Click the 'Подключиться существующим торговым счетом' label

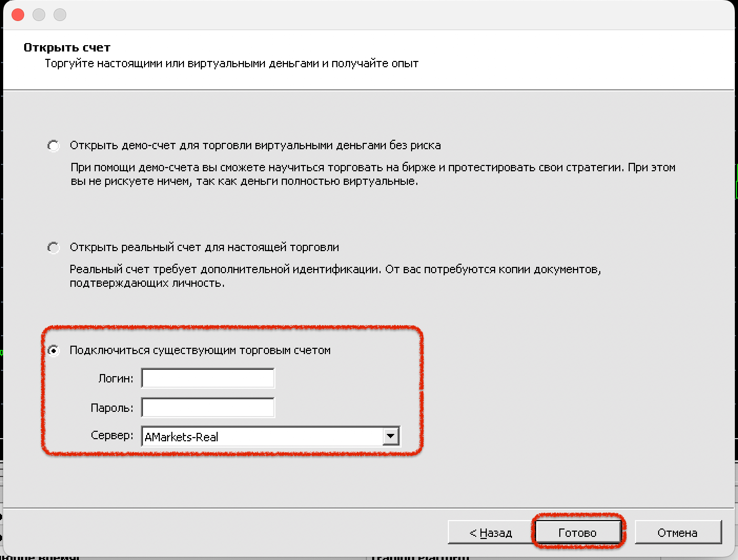click(200, 350)
